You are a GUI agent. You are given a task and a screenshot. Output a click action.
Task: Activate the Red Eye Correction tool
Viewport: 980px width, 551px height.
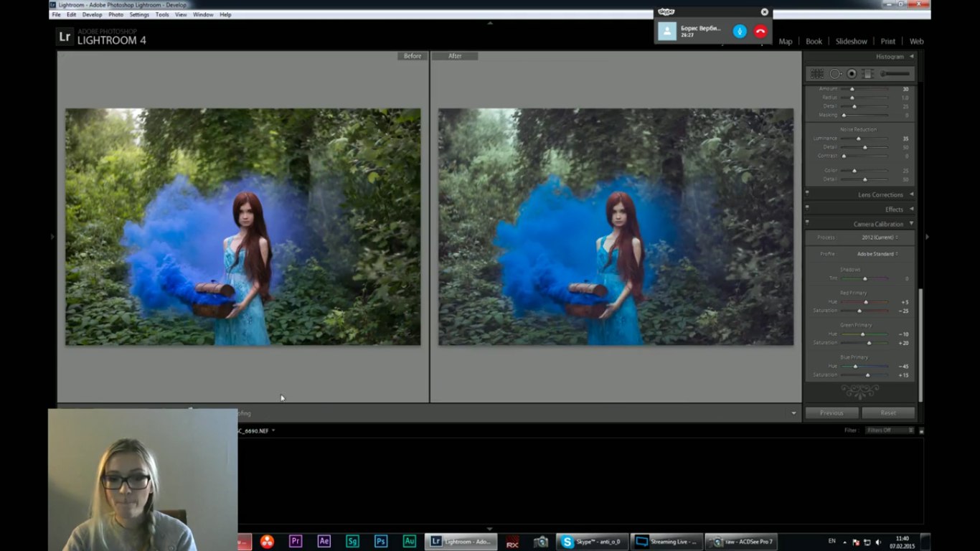(852, 74)
